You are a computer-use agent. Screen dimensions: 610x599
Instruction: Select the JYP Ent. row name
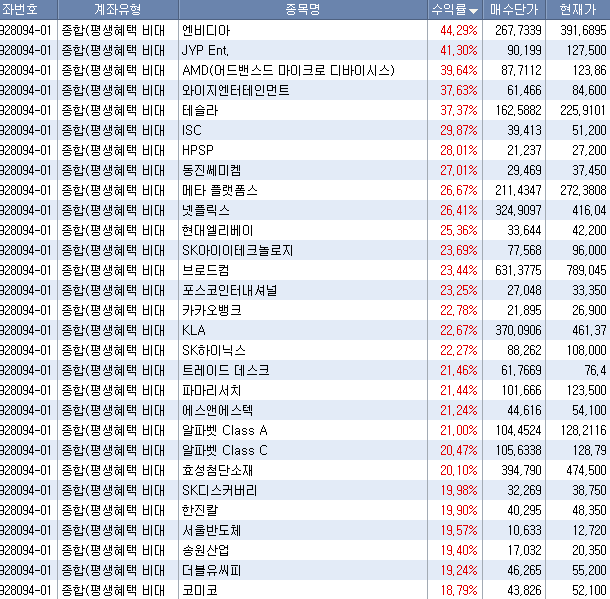point(205,51)
